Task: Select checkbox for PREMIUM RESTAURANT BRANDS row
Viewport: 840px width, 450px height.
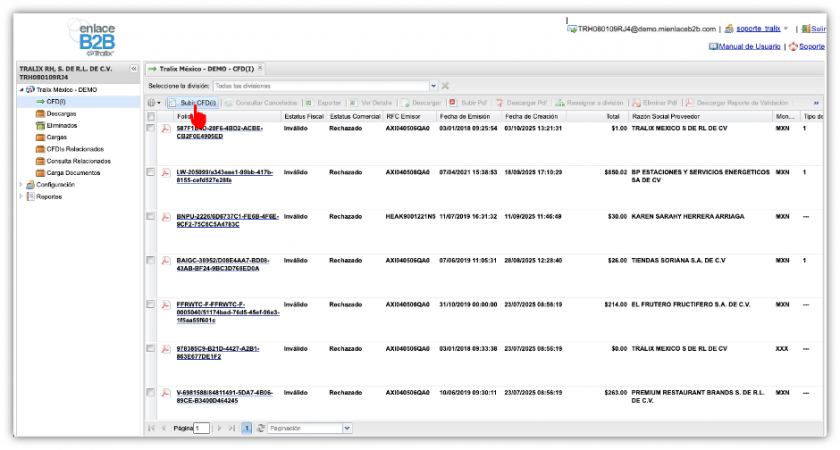Action: (151, 392)
